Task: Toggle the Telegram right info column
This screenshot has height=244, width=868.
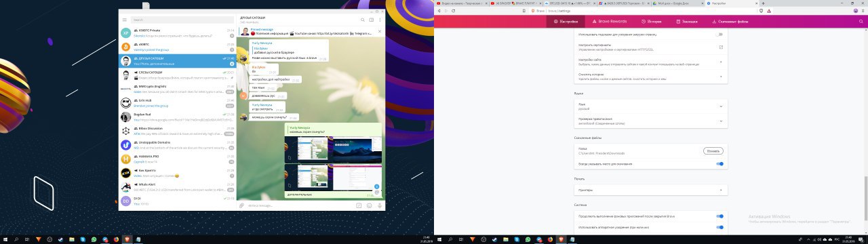Action: pos(372,20)
